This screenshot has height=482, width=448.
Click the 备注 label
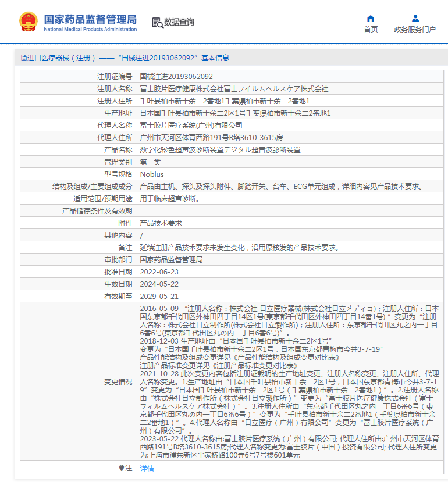tap(125, 248)
